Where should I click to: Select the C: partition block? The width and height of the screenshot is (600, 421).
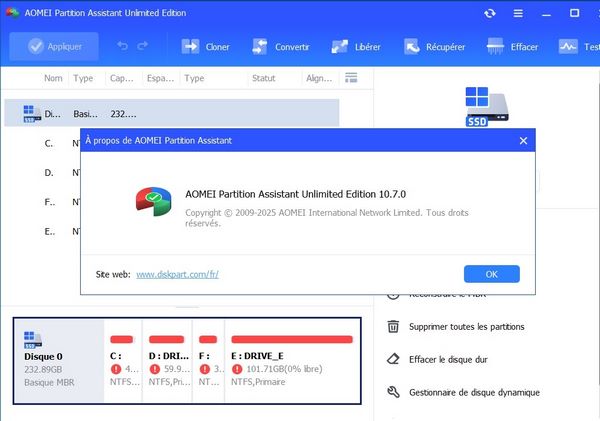coord(123,361)
